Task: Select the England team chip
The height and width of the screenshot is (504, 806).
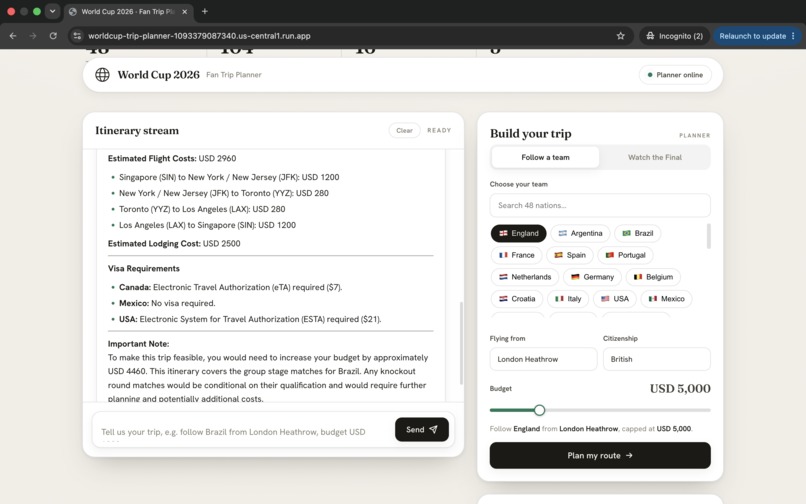Action: [x=519, y=233]
